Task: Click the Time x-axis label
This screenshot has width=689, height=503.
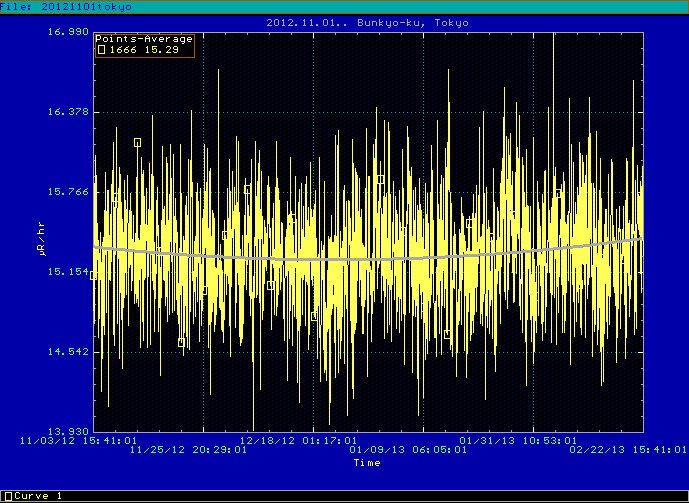Action: tap(366, 463)
